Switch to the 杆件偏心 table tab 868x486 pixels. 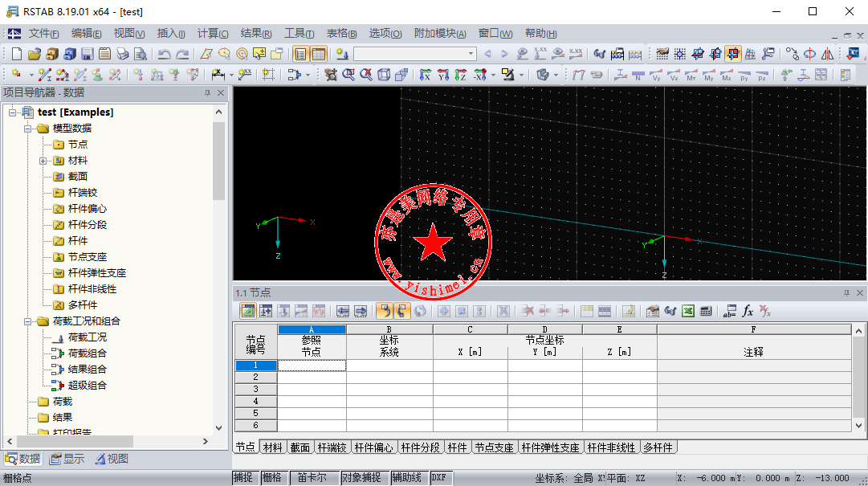pos(373,447)
